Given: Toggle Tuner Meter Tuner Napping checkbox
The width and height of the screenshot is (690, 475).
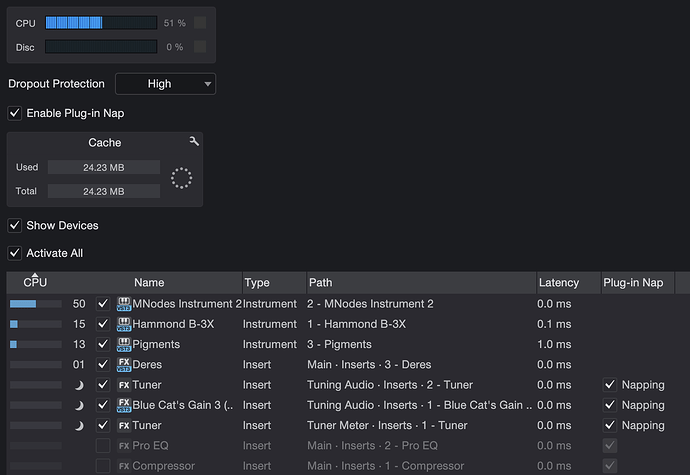Looking at the screenshot, I should tap(610, 425).
